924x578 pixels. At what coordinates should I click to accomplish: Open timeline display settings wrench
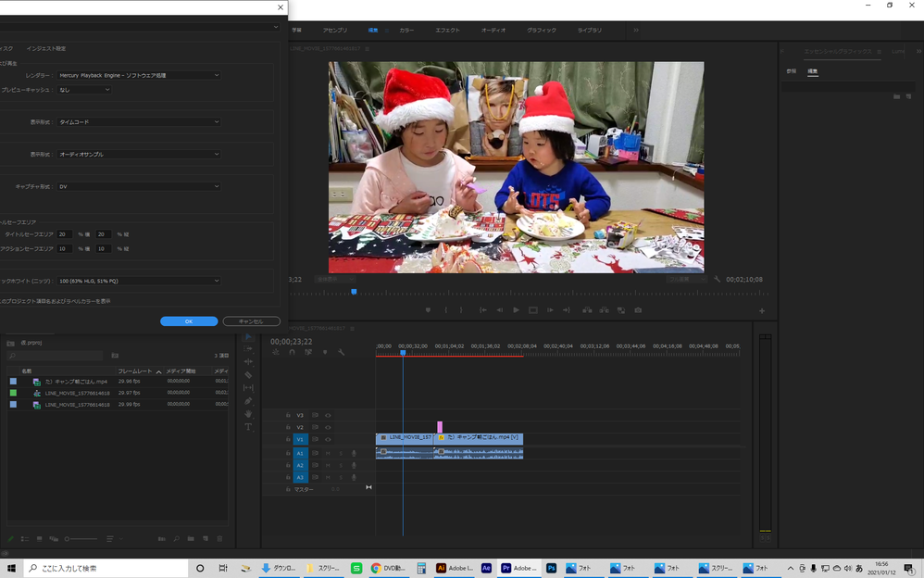tap(342, 352)
